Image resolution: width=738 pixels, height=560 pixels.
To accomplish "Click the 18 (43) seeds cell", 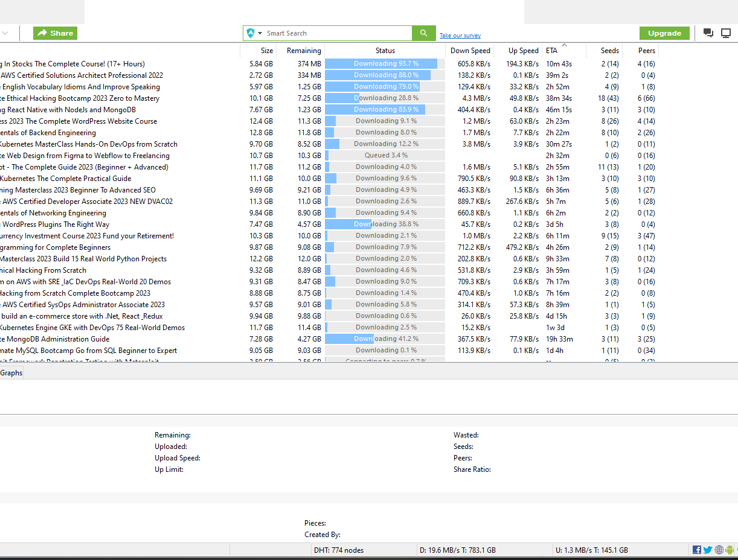I will pos(608,98).
